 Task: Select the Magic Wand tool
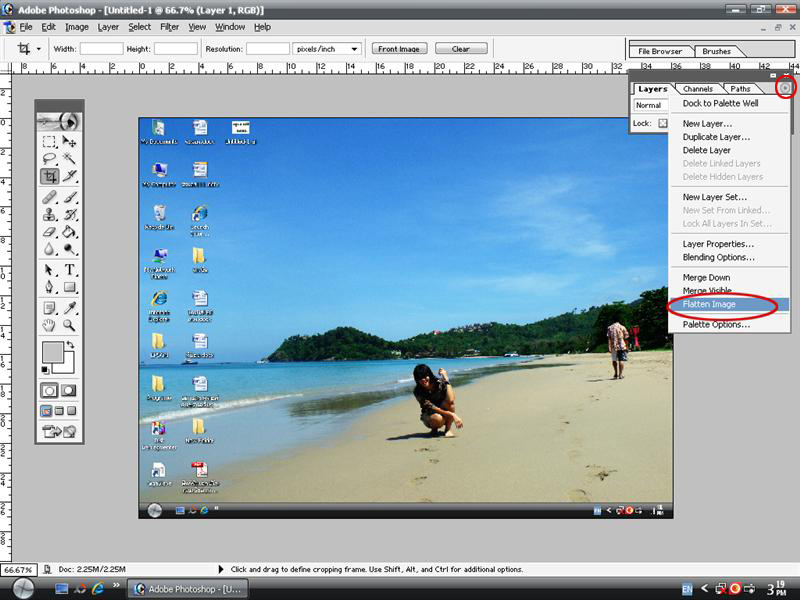70,159
